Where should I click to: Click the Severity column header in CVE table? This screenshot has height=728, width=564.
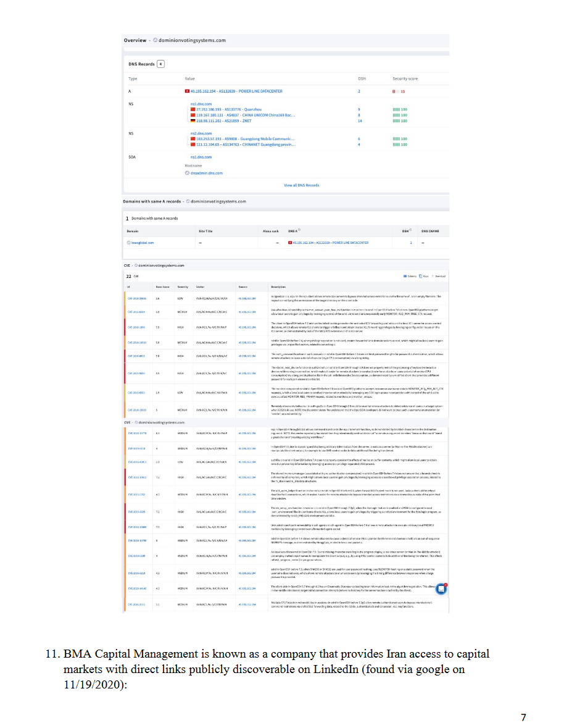(183, 287)
